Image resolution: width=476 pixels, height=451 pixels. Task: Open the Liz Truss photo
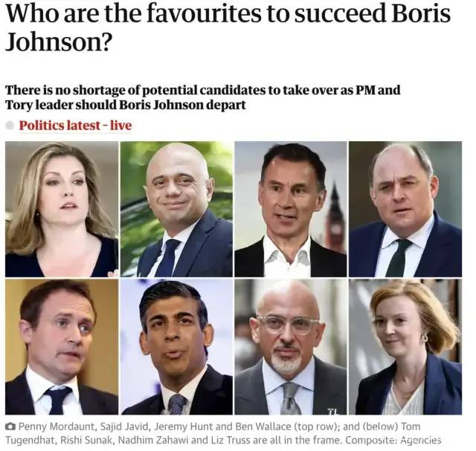click(x=405, y=347)
